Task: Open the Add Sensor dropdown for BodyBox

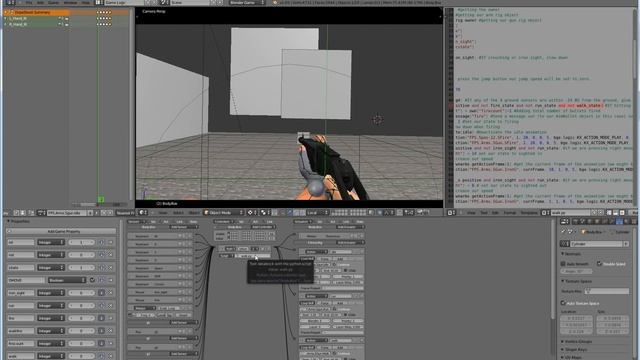Action: pos(184,227)
